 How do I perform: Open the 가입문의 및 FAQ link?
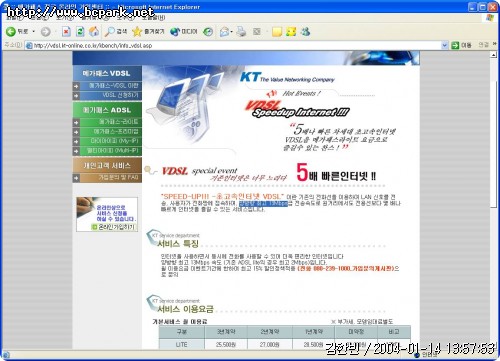click(118, 178)
